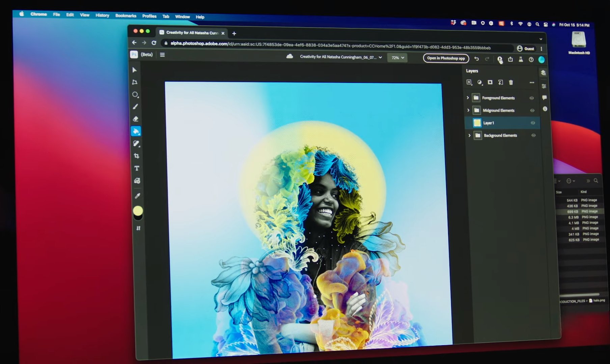Redo the last action
This screenshot has height=364, width=610.
pos(487,59)
